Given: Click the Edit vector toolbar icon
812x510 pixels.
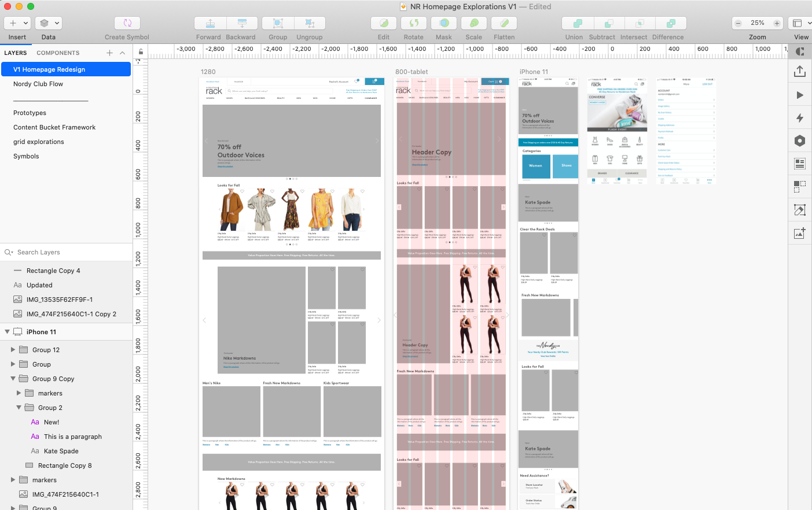Looking at the screenshot, I should click(x=383, y=23).
